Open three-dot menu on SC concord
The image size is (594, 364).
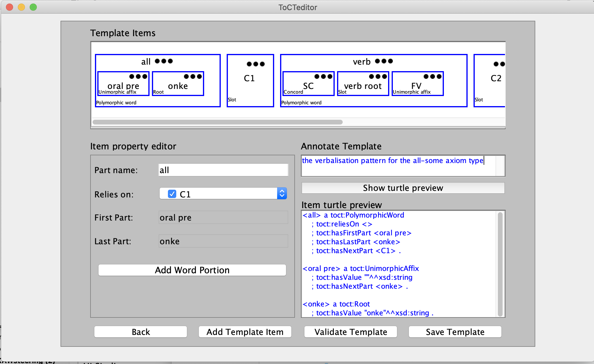click(323, 76)
